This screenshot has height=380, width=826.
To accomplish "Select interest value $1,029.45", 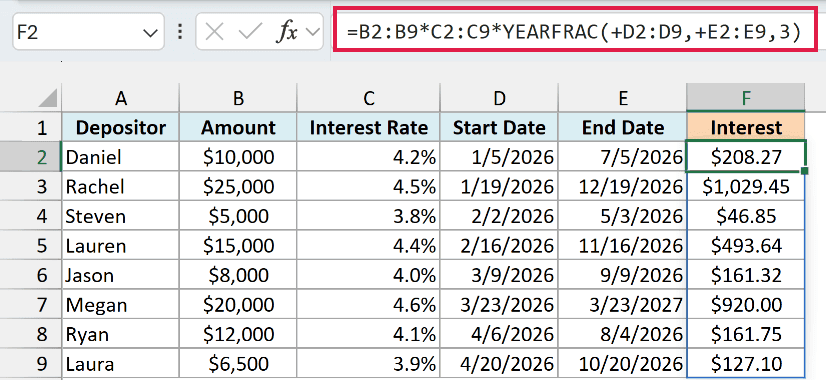I will pyautogui.click(x=745, y=186).
